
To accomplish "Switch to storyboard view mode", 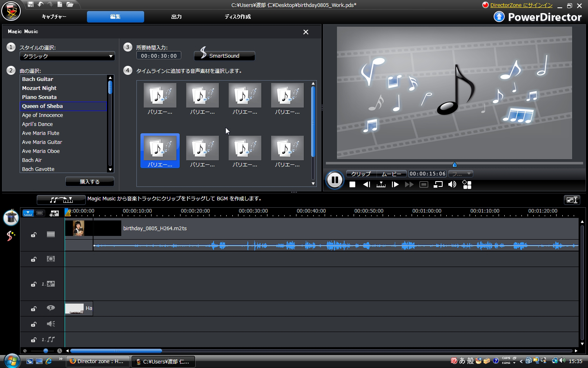I will click(x=40, y=213).
